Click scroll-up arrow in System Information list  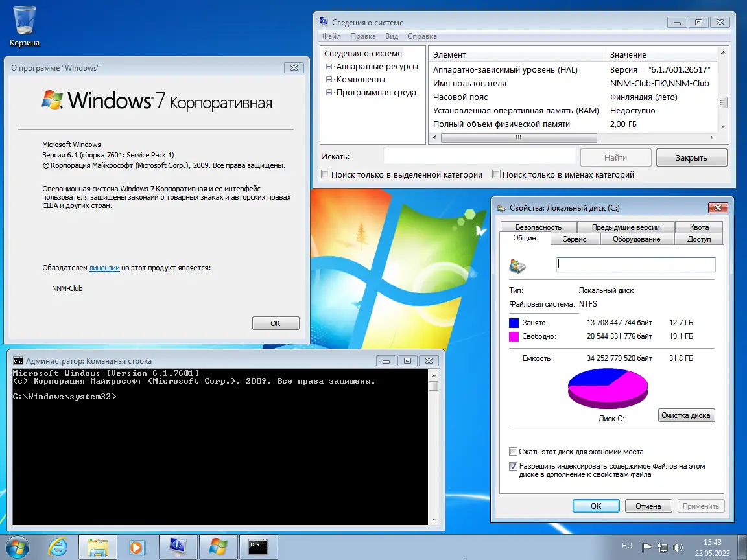(x=723, y=52)
